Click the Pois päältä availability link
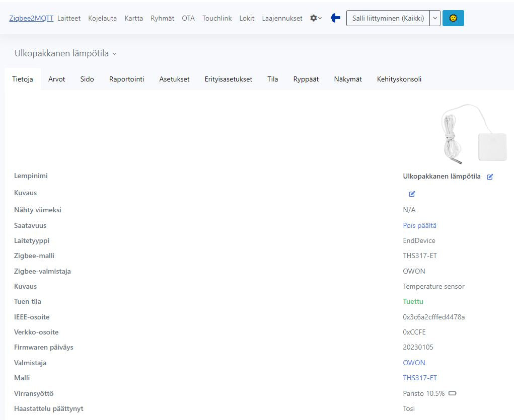The image size is (514, 420). coord(419,225)
